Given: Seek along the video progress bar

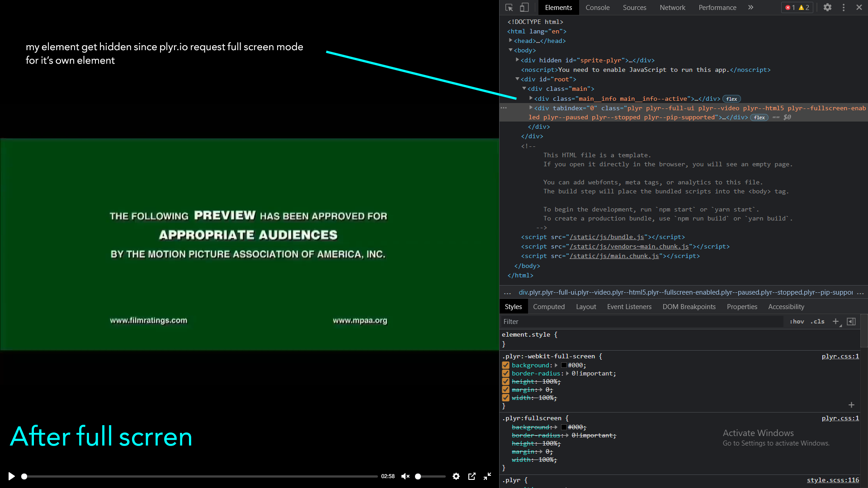Looking at the screenshot, I should (199, 476).
